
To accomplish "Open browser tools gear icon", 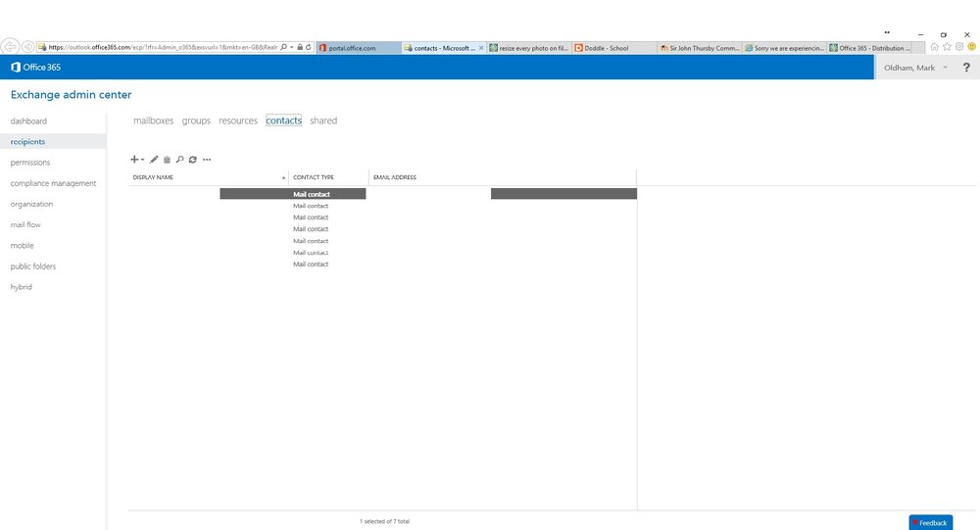I will [959, 47].
